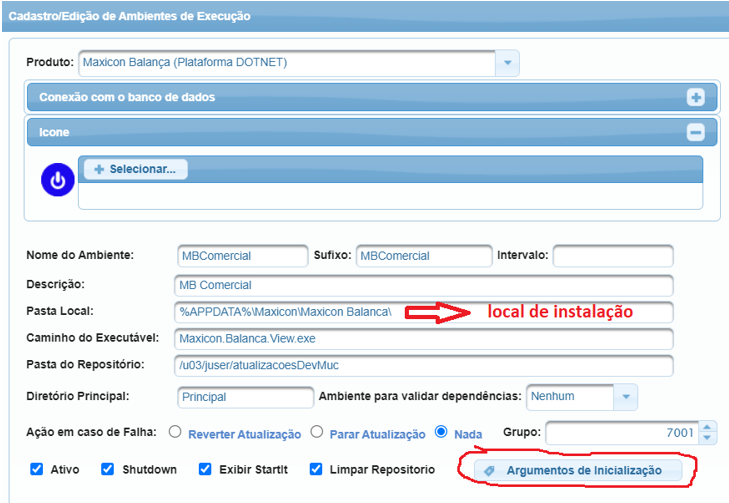Select the Nada radio button
The height and width of the screenshot is (503, 729).
tap(441, 432)
